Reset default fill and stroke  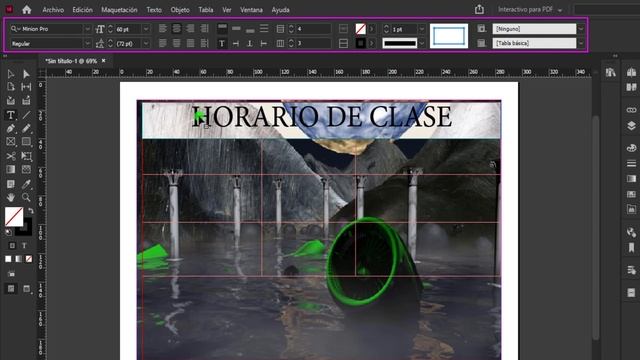point(8,232)
